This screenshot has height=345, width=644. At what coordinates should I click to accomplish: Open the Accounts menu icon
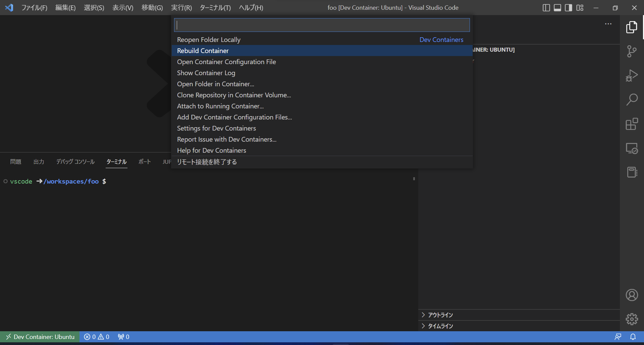(x=632, y=295)
